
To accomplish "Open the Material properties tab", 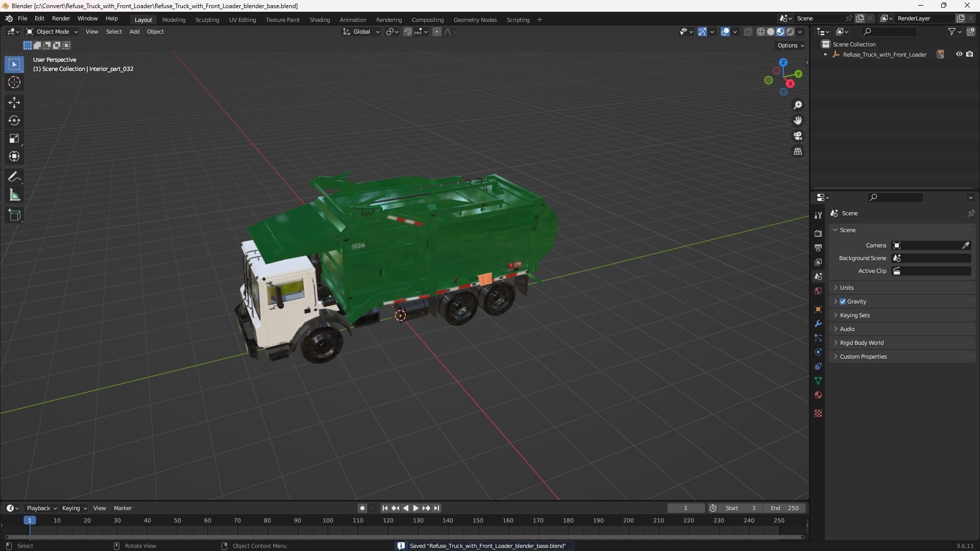I will click(818, 395).
